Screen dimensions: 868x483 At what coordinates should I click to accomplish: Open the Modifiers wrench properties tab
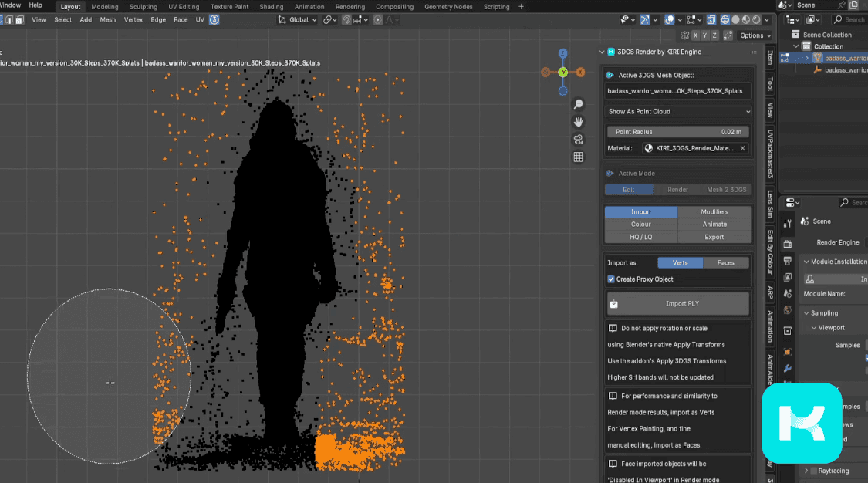pyautogui.click(x=787, y=368)
